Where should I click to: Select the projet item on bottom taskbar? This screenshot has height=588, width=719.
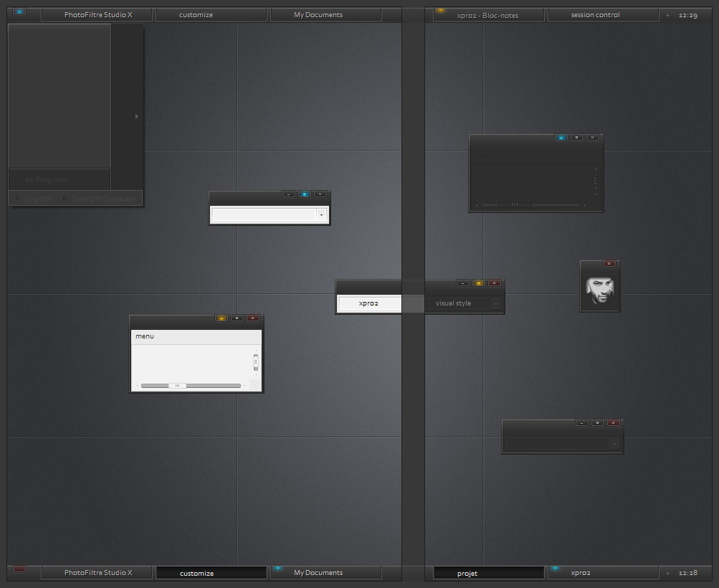tap(489, 573)
